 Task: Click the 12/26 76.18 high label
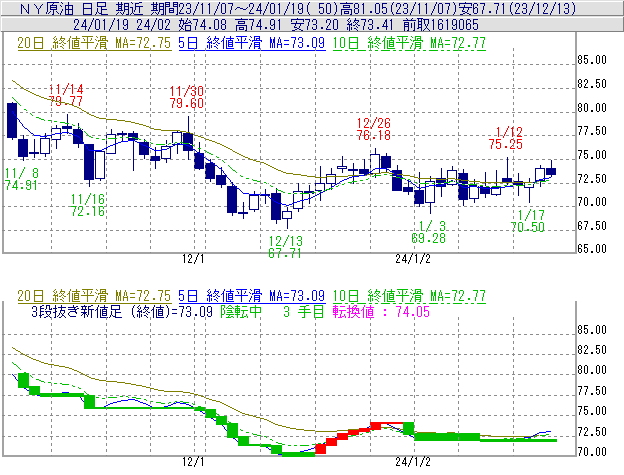tap(373, 129)
